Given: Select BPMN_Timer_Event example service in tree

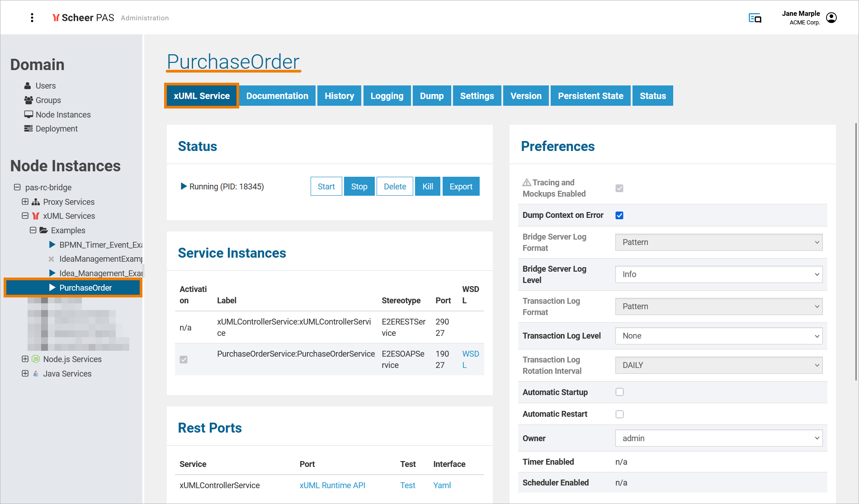Looking at the screenshot, I should pos(100,245).
